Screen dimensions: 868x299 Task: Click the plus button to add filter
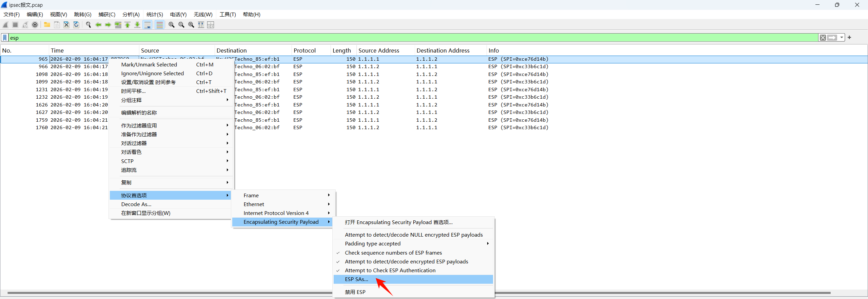click(849, 38)
